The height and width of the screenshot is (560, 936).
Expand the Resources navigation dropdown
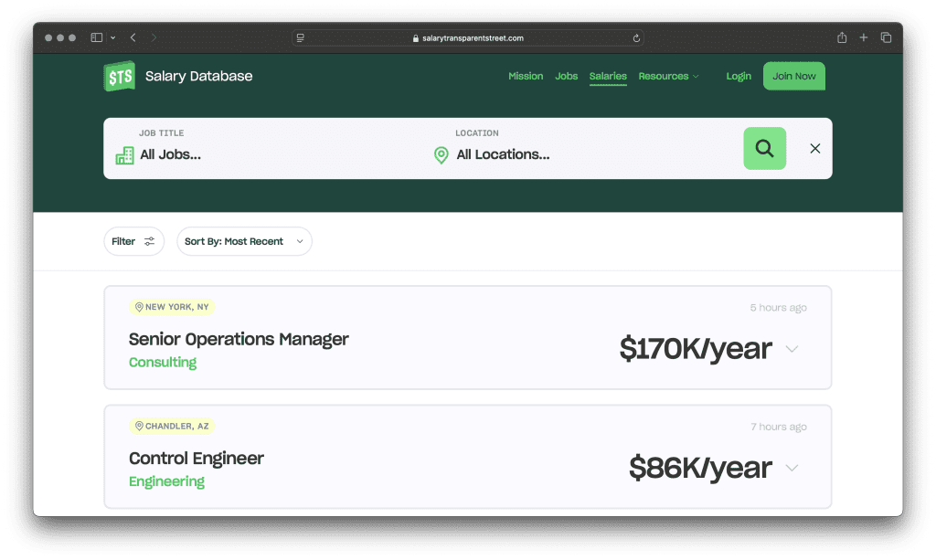[669, 77]
